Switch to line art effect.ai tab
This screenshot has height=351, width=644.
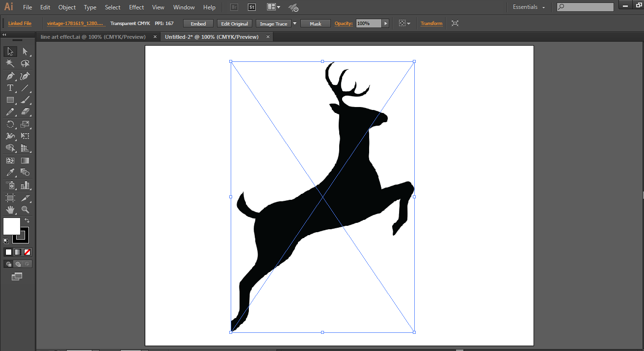[x=93, y=37]
